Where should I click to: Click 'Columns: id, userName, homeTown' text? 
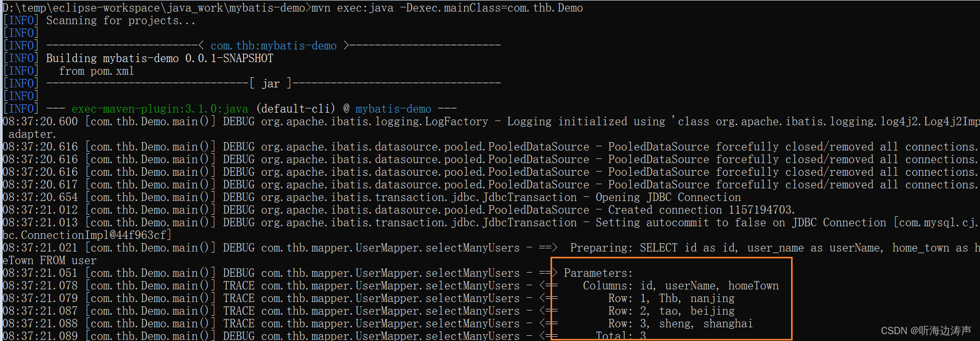[x=681, y=286]
